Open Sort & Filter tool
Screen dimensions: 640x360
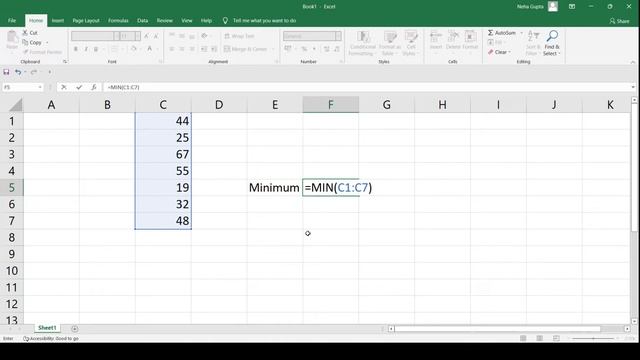533,43
